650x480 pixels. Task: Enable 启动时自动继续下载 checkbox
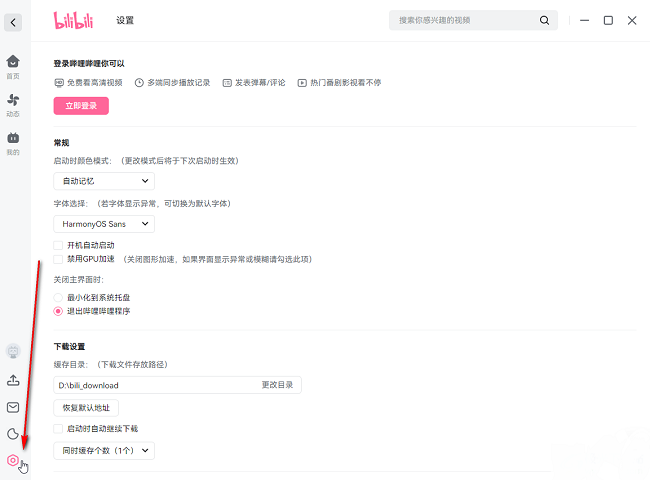[58, 429]
